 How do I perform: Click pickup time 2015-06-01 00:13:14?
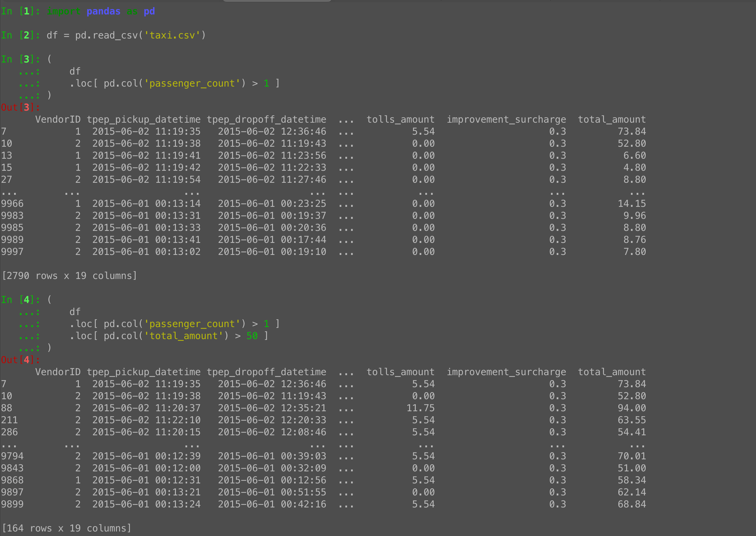pos(146,204)
